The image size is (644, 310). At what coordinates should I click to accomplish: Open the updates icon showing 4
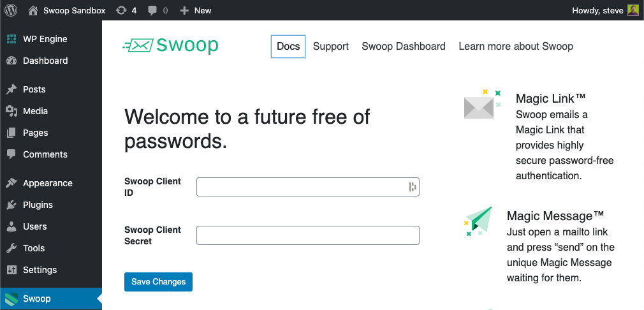click(x=121, y=11)
